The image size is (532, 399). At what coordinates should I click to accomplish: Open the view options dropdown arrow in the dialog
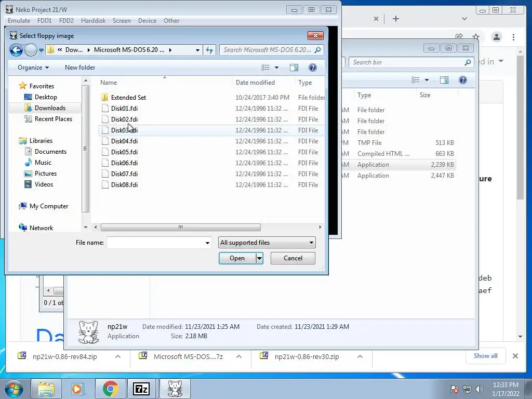tap(276, 68)
